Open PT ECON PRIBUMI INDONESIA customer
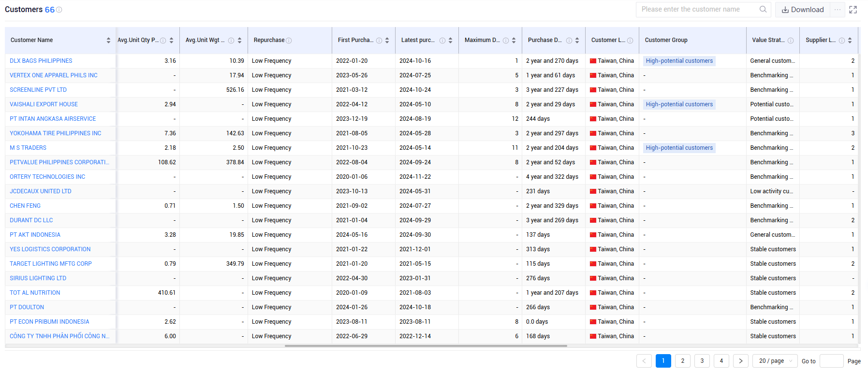This screenshot has width=868, height=372. click(49, 322)
